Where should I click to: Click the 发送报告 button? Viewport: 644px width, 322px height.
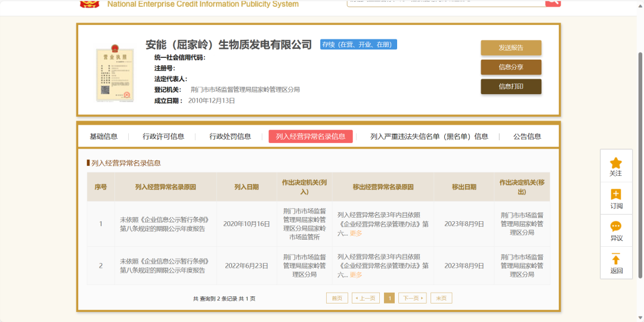(511, 48)
